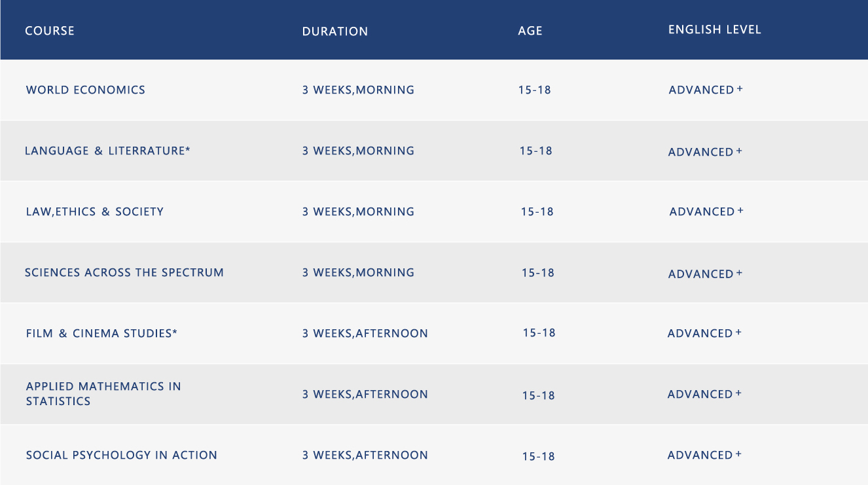Click the age range for World Economics
Screen dimensions: 868x485
point(535,90)
